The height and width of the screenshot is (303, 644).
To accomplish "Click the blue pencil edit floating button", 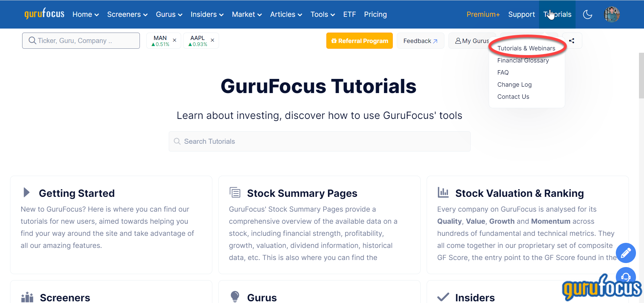I will pyautogui.click(x=626, y=253).
